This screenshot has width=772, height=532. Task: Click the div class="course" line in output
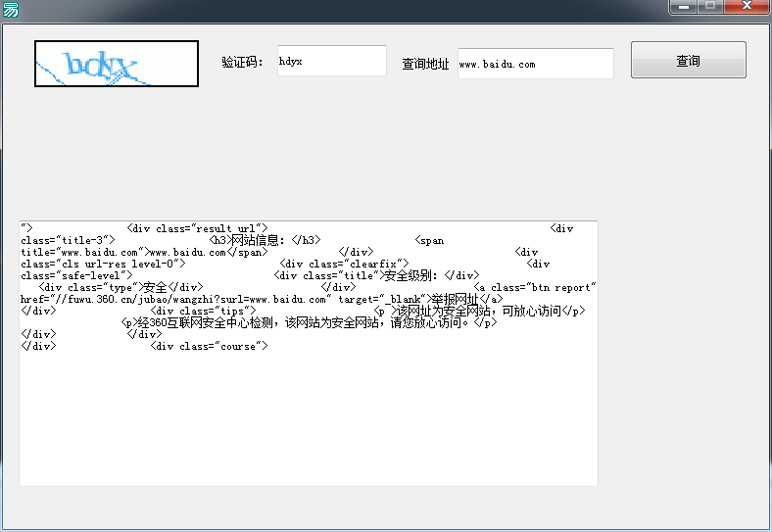(x=209, y=346)
